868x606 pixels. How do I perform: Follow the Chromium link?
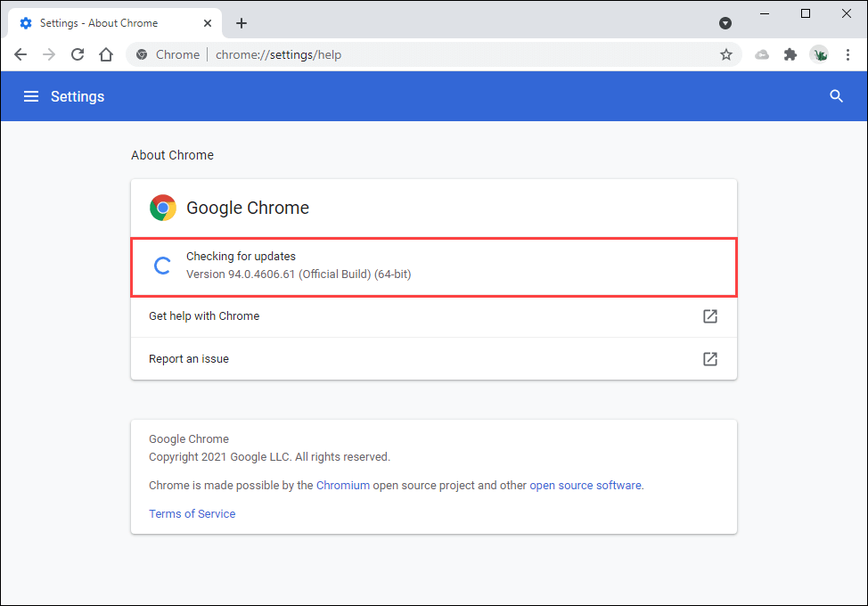[x=342, y=486]
